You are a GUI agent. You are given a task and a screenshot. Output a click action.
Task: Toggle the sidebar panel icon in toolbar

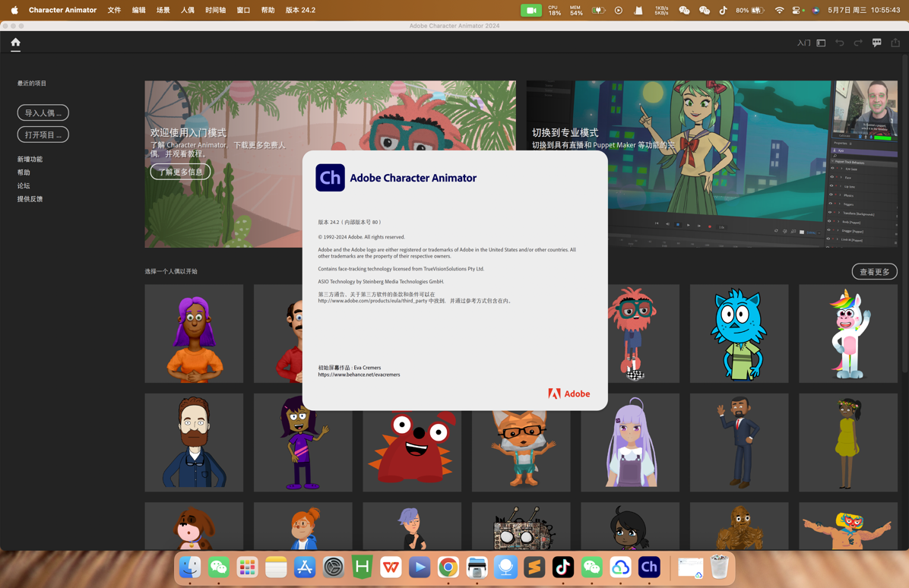coord(821,43)
